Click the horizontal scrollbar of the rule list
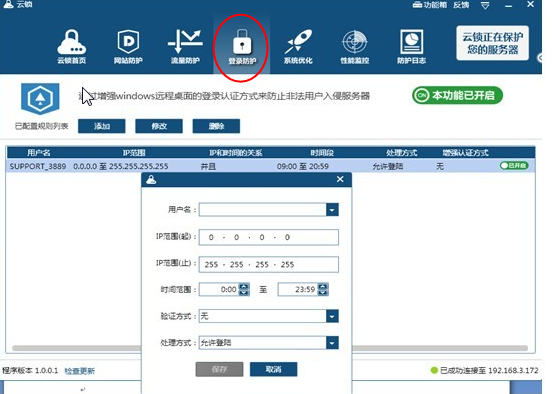The width and height of the screenshot is (552, 394). [x=270, y=348]
